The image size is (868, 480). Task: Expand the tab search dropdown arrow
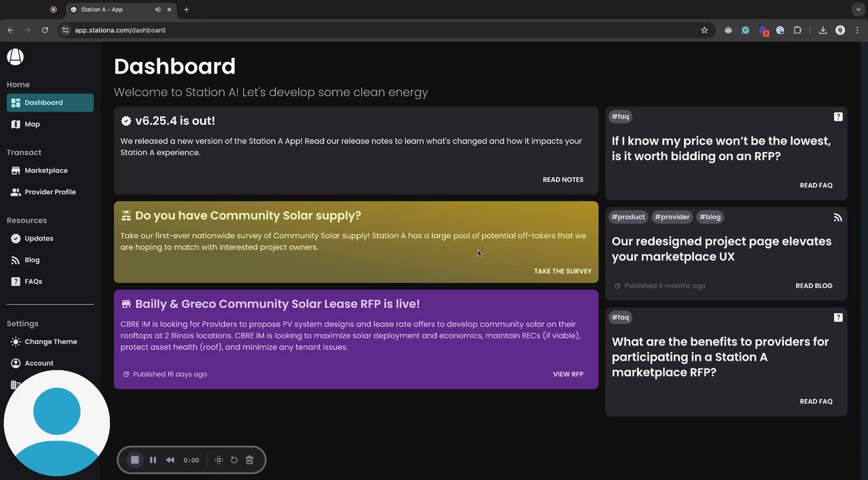tap(858, 10)
